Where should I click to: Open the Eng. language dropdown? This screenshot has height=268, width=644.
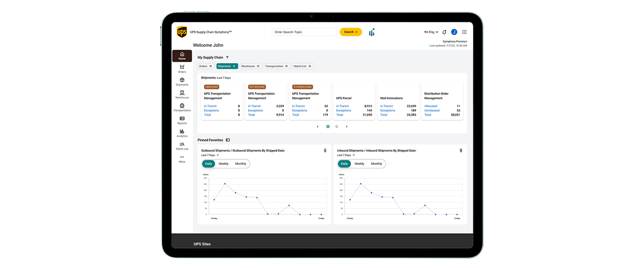[431, 32]
